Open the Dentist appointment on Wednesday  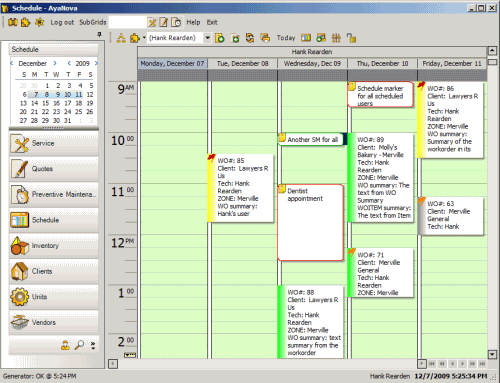[311, 223]
